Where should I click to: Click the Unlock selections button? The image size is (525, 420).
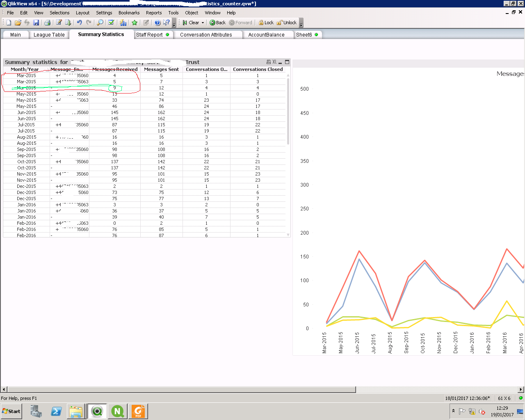coord(287,23)
